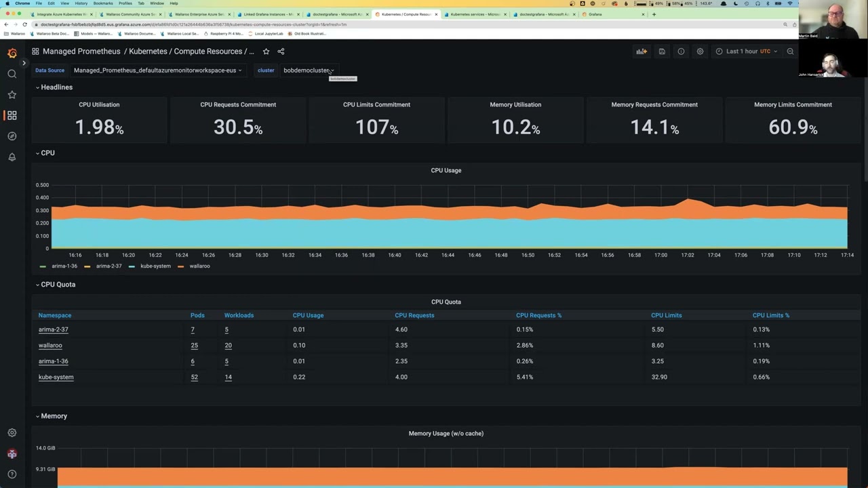This screenshot has height=488, width=868.
Task: Go back in the browser
Action: pos(6,24)
